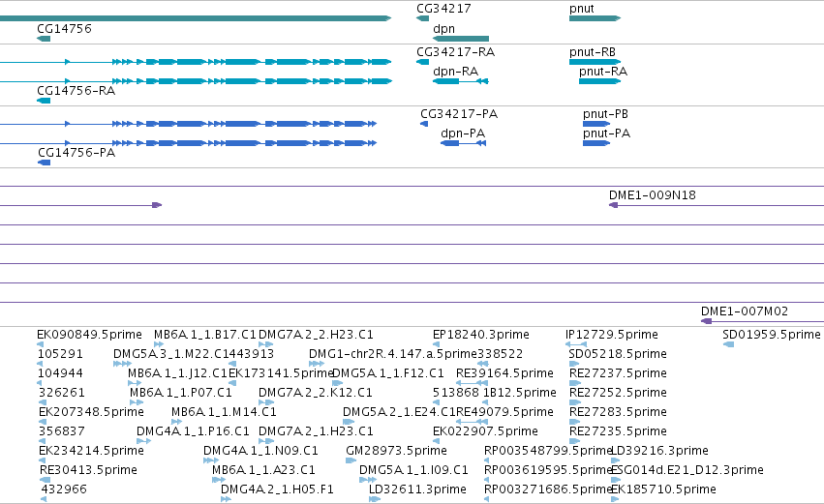Select the DMG5A.1_1.F12.C1 EST label
This screenshot has width=824, height=504.
coord(388,372)
